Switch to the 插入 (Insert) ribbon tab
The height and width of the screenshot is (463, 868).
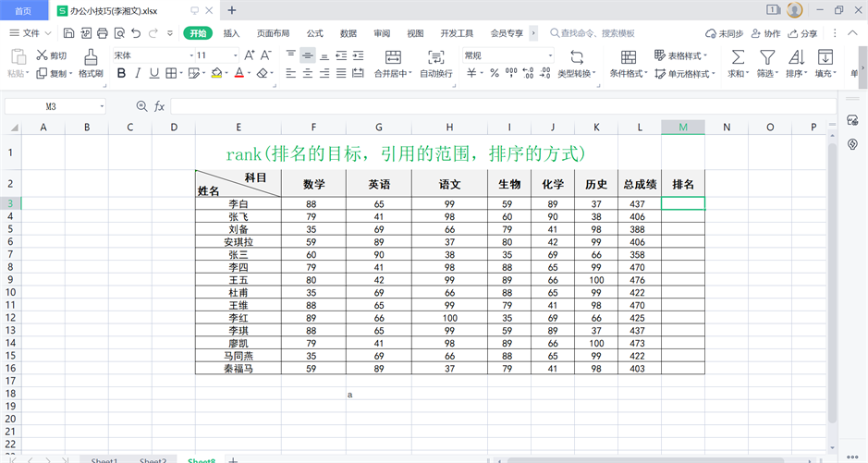[x=231, y=33]
